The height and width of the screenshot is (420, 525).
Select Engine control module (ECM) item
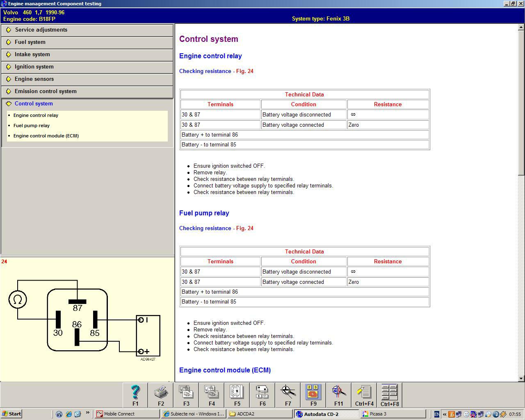[46, 136]
